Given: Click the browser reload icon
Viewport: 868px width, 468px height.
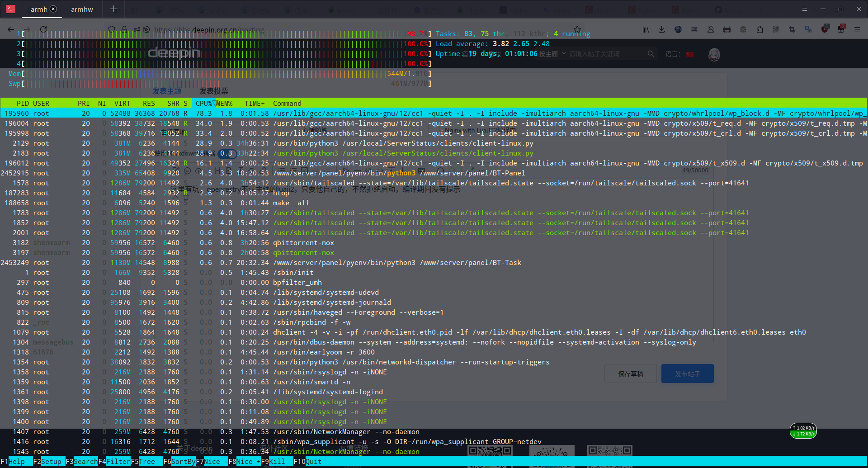Looking at the screenshot, I should (x=43, y=29).
